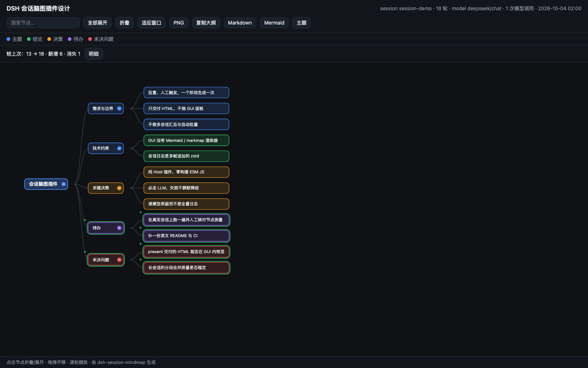Select node 读模型表面而不是全量日志
Viewport: 588px width, 368px height.
coord(186,204)
